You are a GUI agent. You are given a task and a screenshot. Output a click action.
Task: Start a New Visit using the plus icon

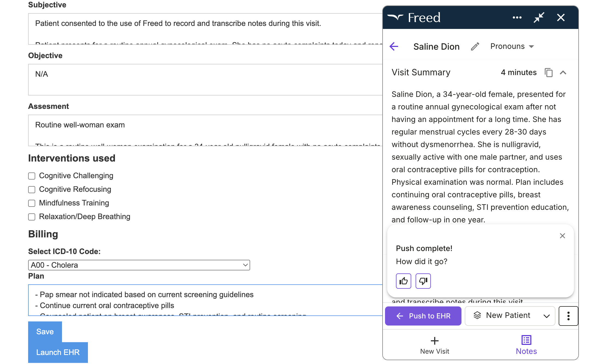click(x=434, y=341)
